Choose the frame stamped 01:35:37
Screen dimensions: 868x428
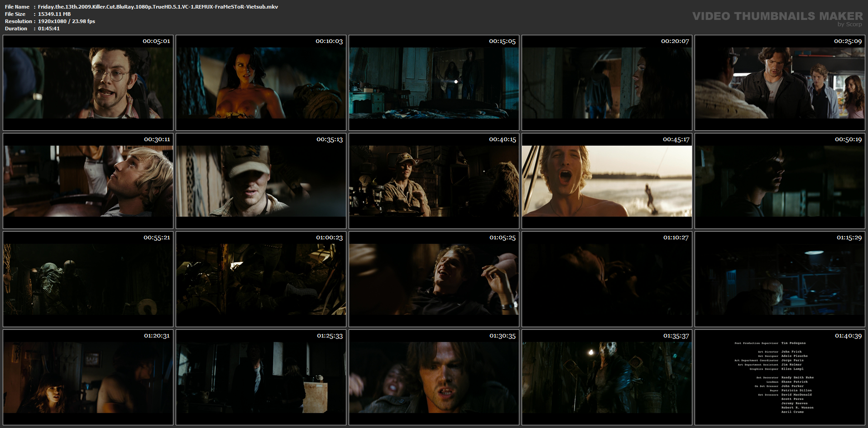pos(607,377)
